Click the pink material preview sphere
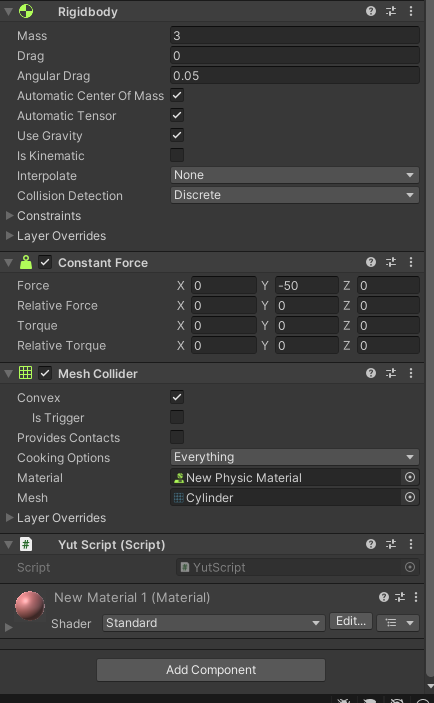434x703 pixels. pos(30,605)
